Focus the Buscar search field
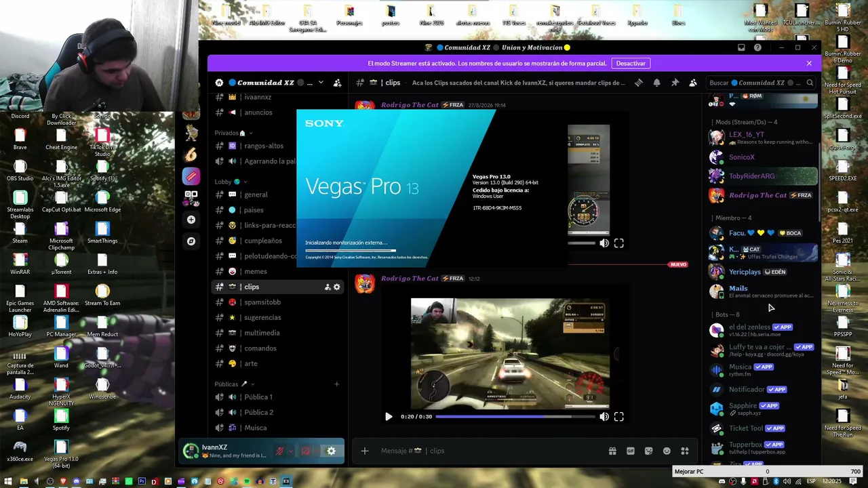This screenshot has width=868, height=488. click(760, 83)
